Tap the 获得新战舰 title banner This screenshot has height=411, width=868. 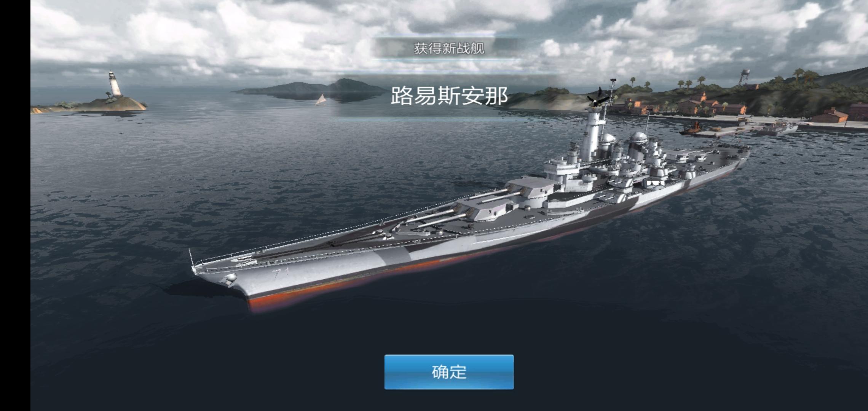449,48
